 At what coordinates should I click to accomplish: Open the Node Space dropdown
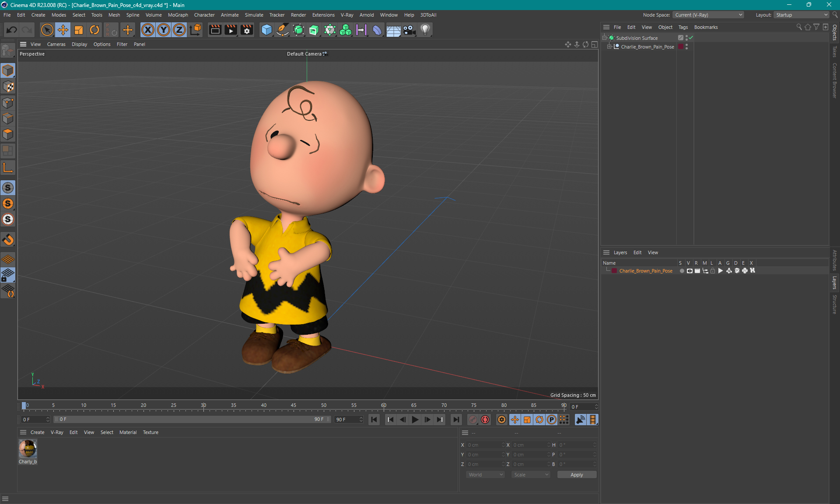pyautogui.click(x=708, y=15)
